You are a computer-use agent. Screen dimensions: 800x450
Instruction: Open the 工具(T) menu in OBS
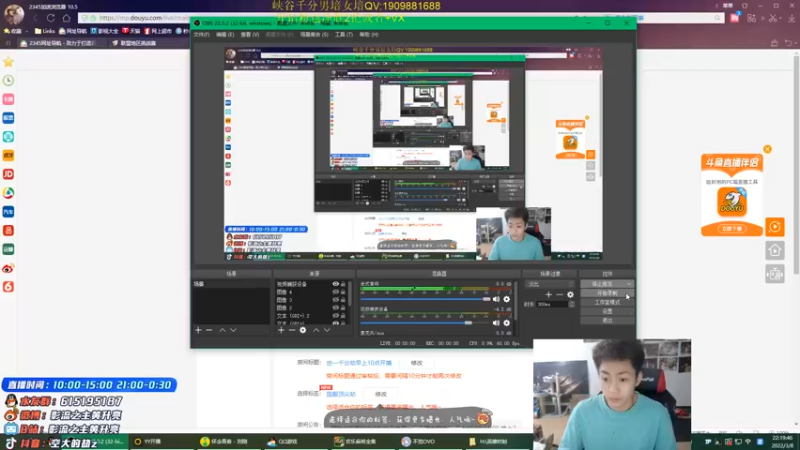(344, 35)
